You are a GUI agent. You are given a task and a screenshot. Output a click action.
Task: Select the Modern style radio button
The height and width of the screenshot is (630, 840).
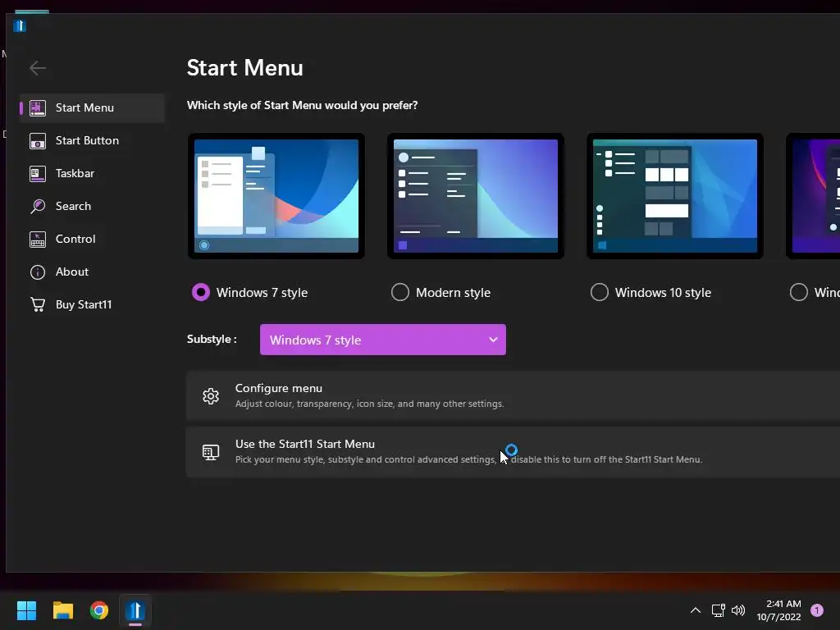point(400,293)
